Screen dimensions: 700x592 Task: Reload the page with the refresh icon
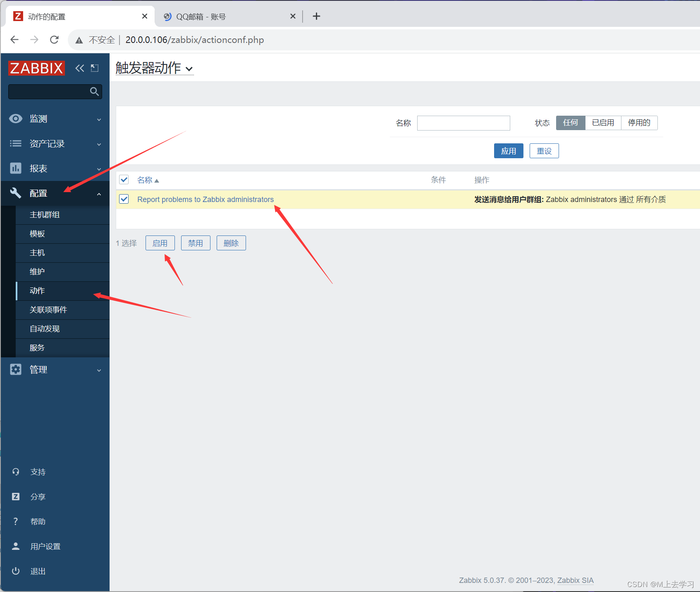click(x=54, y=40)
